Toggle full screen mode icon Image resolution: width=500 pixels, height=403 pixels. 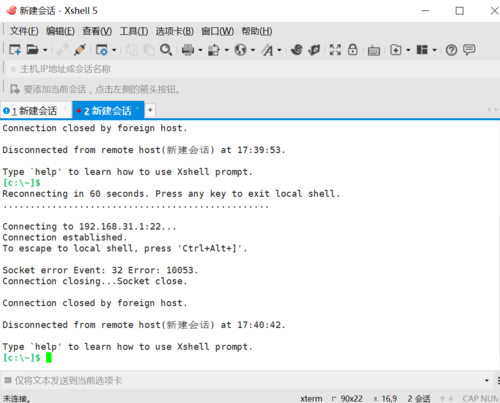335,50
